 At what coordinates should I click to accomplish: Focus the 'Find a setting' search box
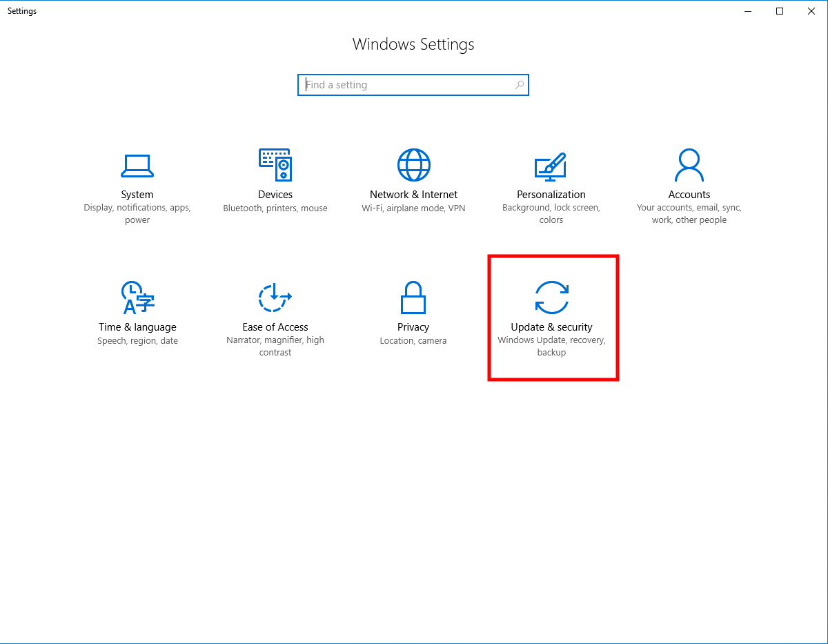[x=407, y=85]
